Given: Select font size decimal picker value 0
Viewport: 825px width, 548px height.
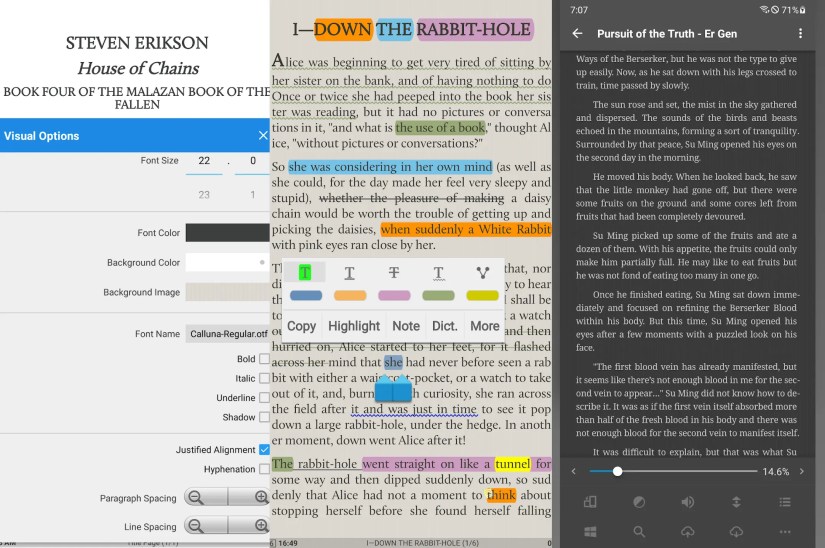Looking at the screenshot, I should tap(253, 161).
